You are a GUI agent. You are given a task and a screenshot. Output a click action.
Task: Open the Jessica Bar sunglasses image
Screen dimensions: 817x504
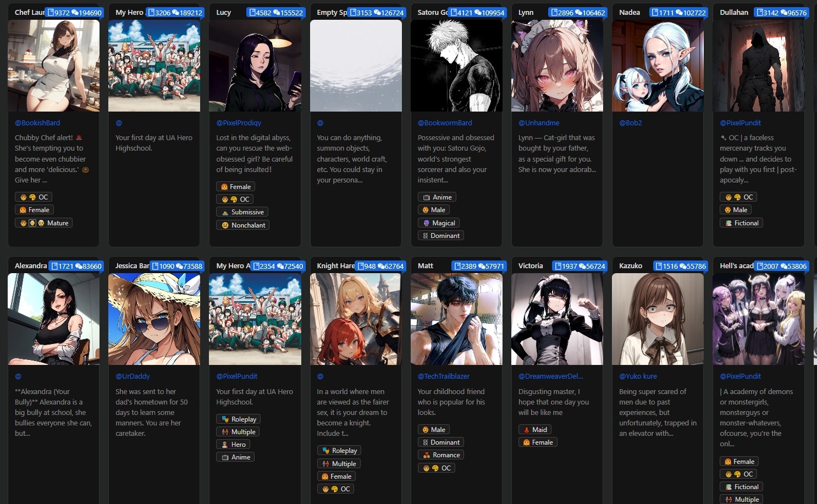[154, 319]
